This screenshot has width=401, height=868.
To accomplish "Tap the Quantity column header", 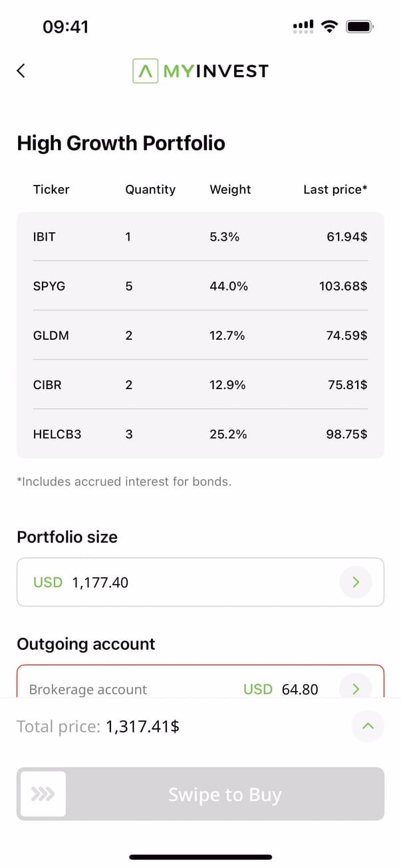I will coord(150,190).
